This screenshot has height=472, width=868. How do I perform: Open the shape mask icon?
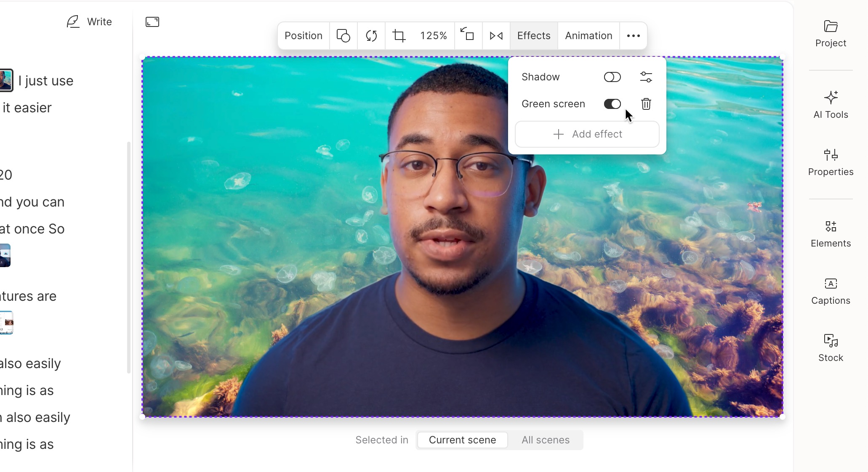click(343, 36)
